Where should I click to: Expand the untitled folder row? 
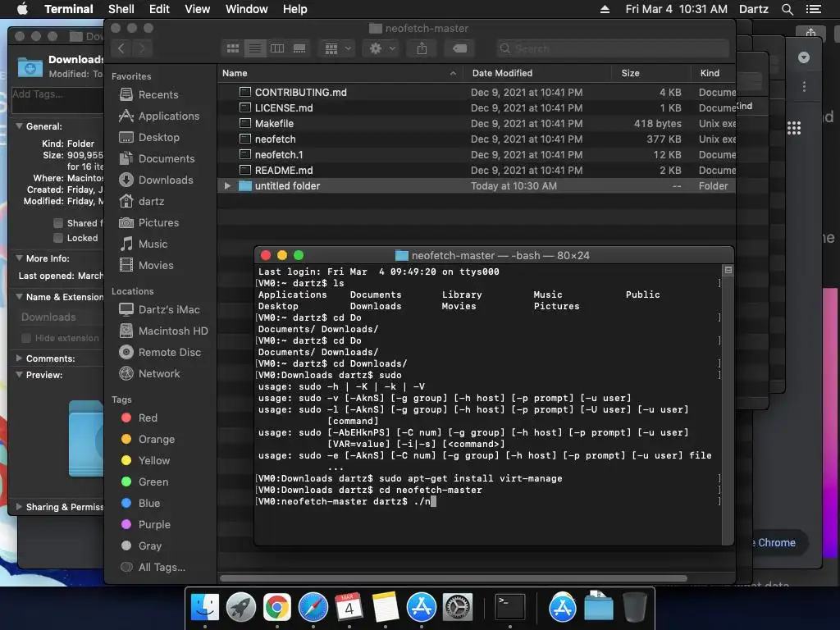[x=227, y=186]
